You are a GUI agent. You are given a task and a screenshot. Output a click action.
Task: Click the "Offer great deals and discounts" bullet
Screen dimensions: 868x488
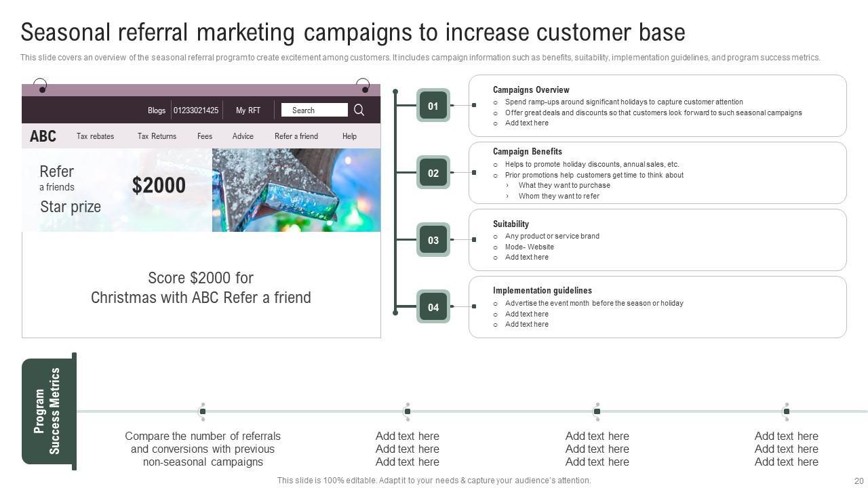[654, 113]
